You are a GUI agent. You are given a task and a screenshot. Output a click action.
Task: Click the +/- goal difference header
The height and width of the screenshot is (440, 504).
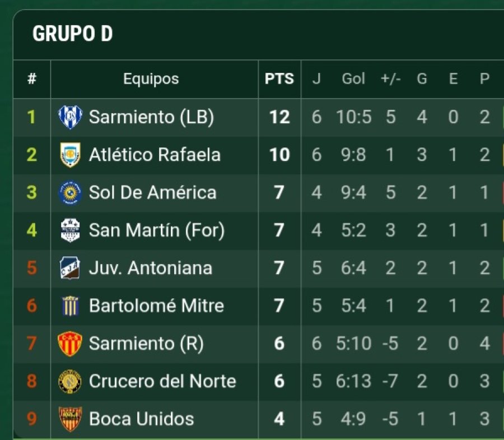[x=391, y=79]
